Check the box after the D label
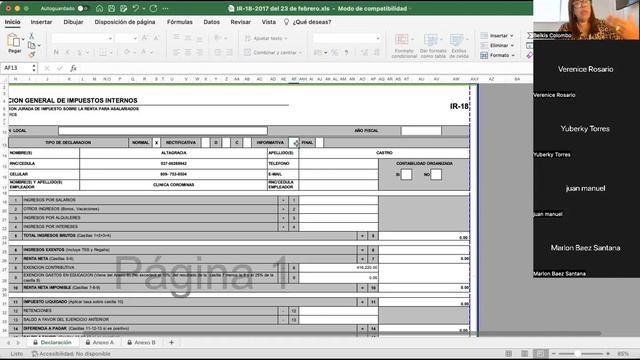Viewport: 640px width, 360px height. 226,142
